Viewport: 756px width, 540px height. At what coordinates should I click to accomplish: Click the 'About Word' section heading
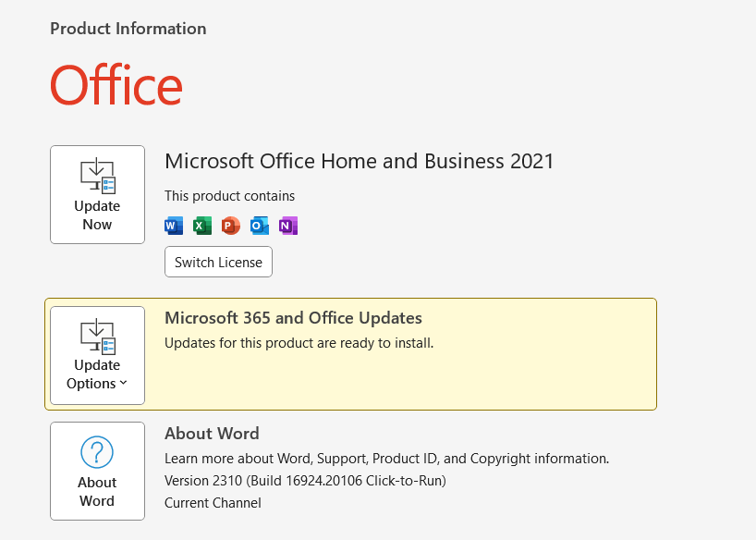point(212,434)
